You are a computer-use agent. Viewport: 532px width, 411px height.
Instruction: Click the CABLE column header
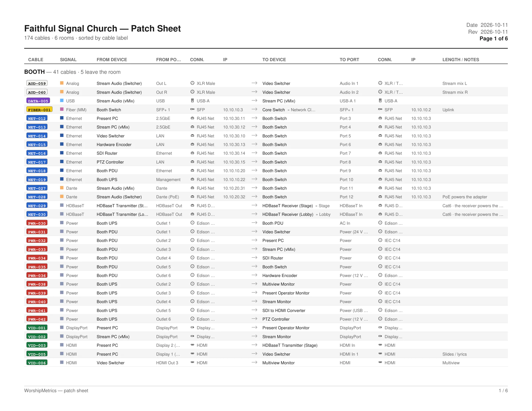35,60
